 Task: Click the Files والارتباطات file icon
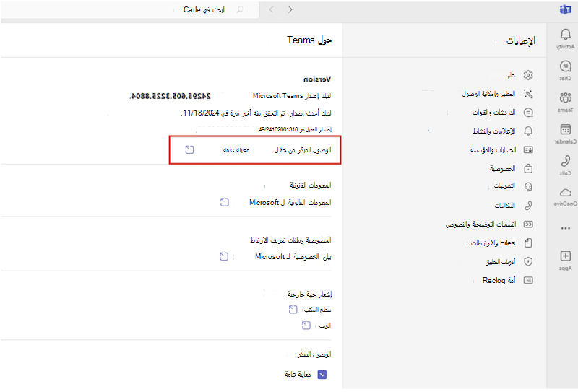click(x=528, y=243)
